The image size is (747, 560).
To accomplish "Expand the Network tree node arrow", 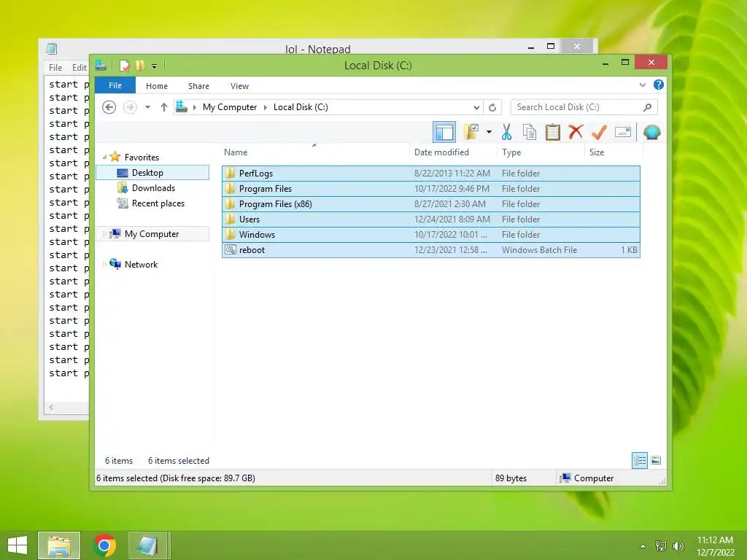I will [x=104, y=264].
